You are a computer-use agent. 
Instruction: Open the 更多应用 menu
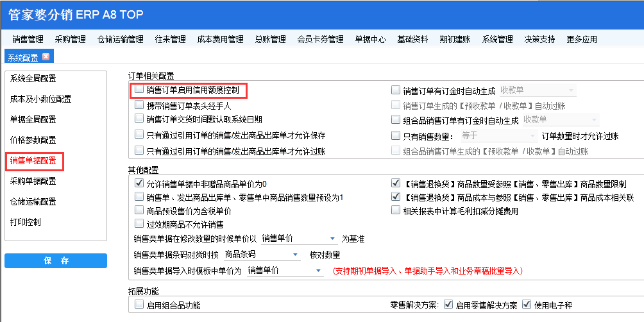click(x=582, y=40)
